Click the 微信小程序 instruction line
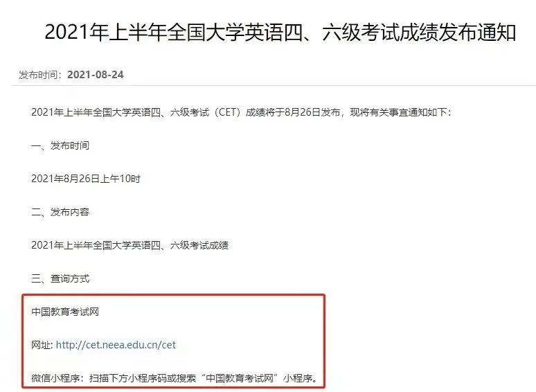 [175, 378]
